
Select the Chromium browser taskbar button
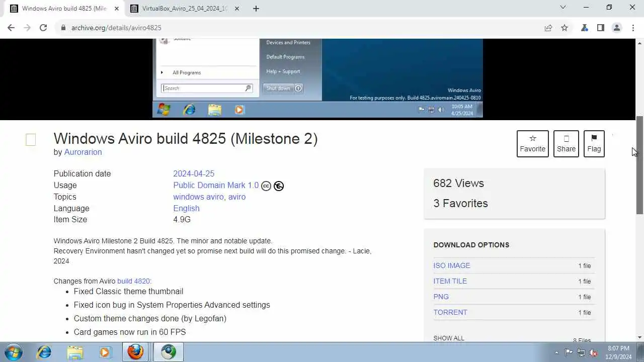pos(168,352)
